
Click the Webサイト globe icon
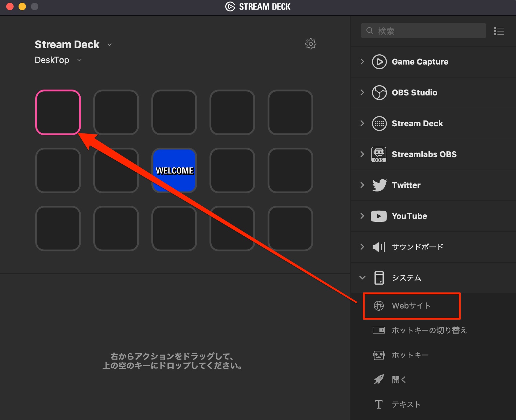click(379, 306)
